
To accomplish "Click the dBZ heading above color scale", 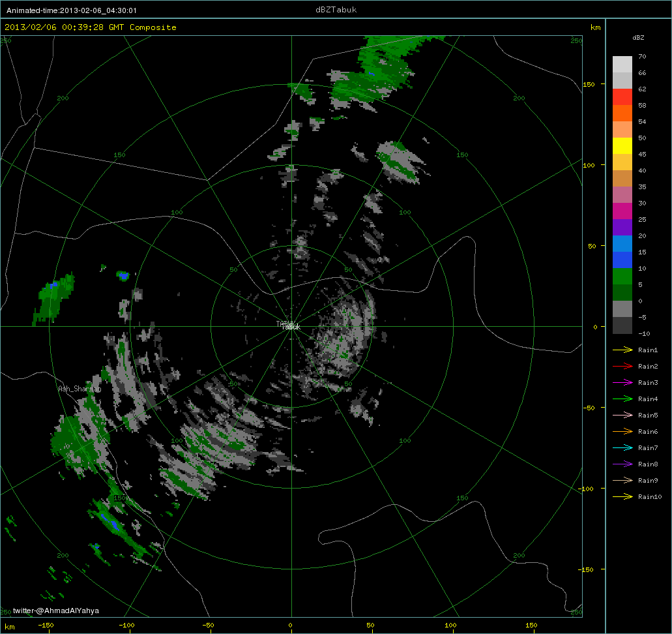I will (638, 38).
